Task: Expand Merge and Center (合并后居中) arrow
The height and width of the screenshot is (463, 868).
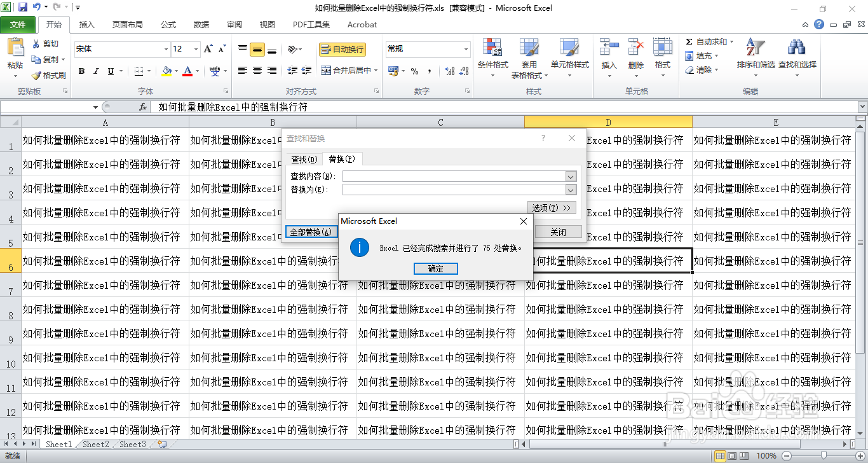Action: (376, 71)
